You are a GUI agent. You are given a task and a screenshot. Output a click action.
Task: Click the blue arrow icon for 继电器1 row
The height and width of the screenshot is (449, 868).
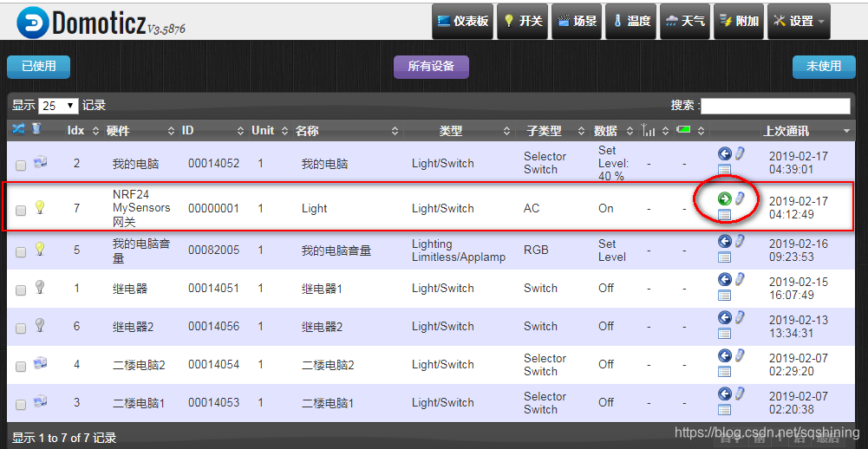[724, 279]
